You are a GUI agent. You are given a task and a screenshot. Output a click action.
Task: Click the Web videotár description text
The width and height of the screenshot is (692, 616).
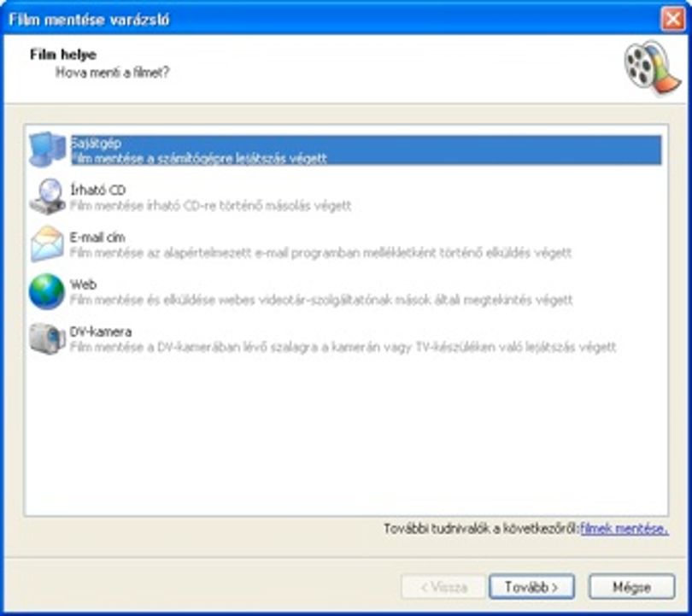click(321, 300)
